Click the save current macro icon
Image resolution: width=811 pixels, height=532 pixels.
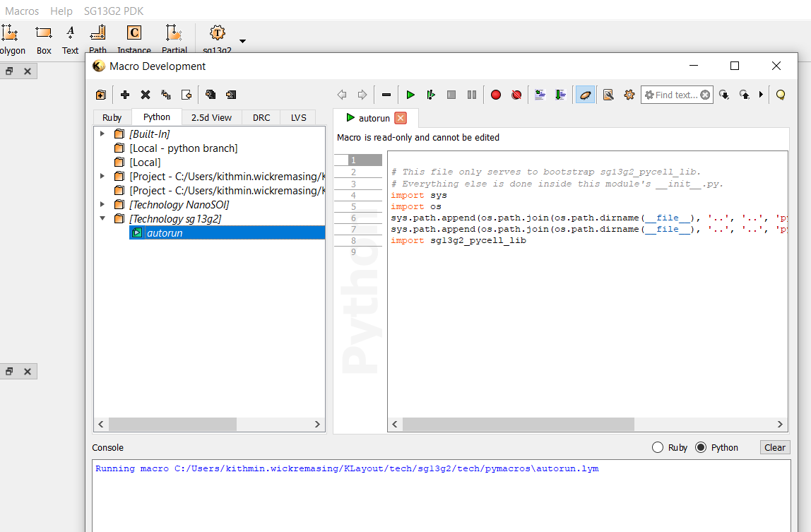tap(231, 95)
